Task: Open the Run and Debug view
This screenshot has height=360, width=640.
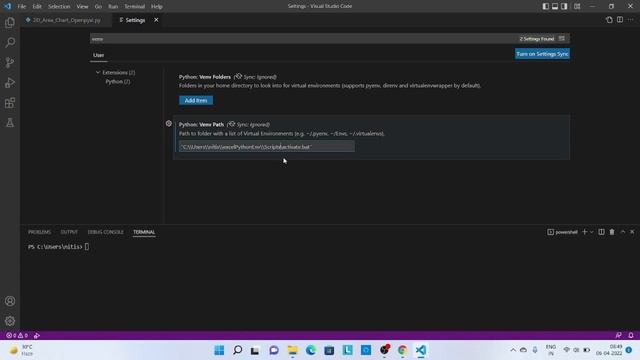Action: point(10,82)
